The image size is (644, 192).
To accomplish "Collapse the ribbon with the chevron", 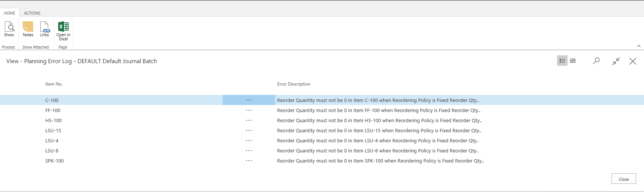I will click(639, 46).
